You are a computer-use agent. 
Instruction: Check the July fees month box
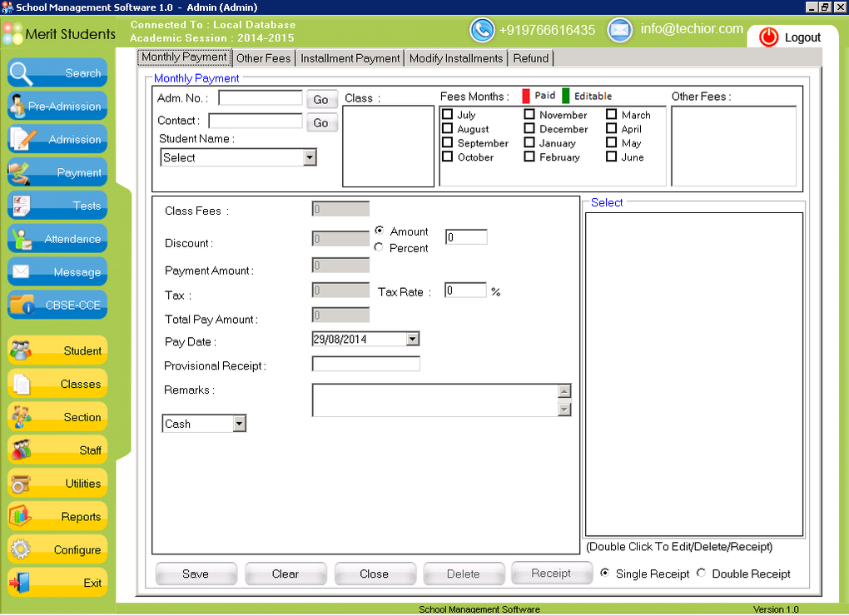click(448, 114)
